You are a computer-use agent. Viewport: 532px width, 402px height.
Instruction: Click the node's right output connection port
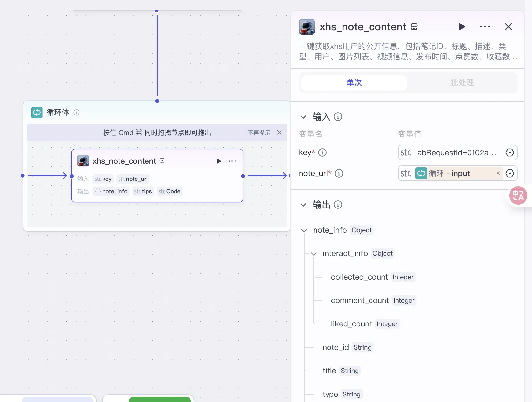(x=243, y=176)
